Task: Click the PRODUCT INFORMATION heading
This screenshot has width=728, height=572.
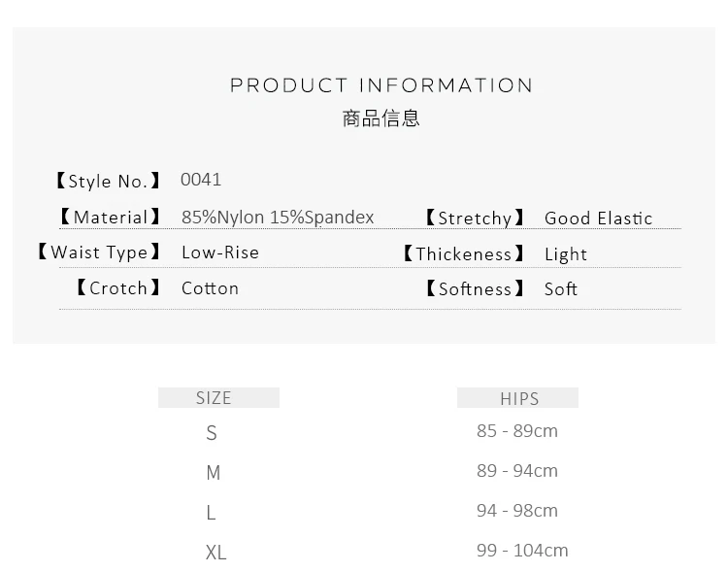Action: pos(381,85)
